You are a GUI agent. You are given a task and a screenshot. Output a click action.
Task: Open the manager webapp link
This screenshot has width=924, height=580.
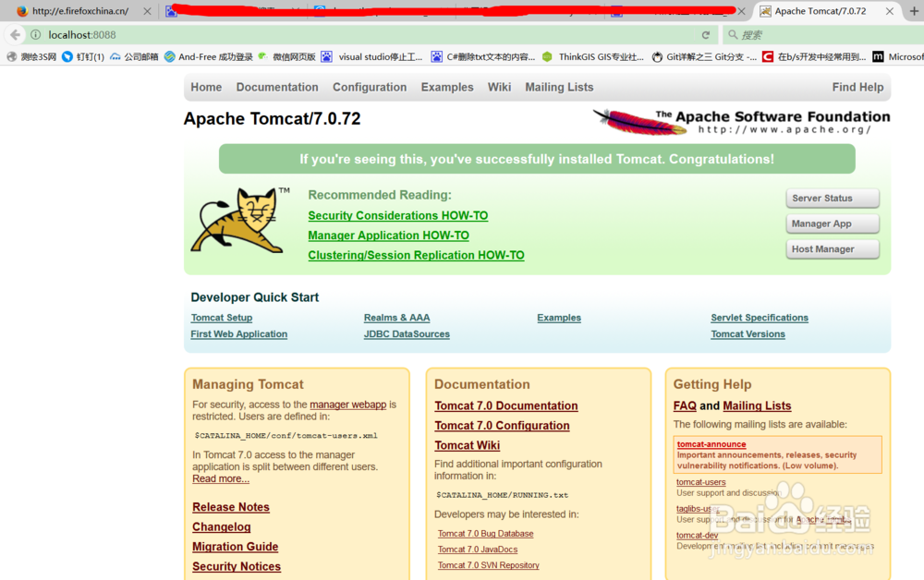348,405
